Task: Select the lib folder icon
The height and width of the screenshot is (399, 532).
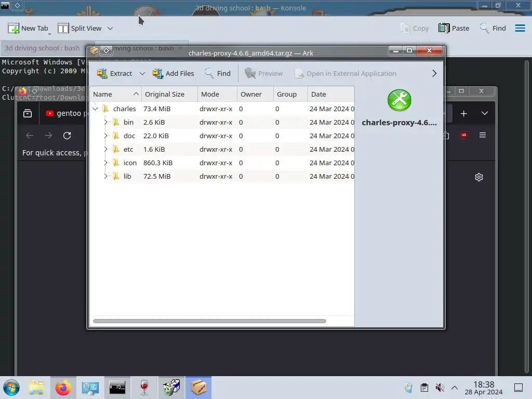Action: tap(116, 177)
